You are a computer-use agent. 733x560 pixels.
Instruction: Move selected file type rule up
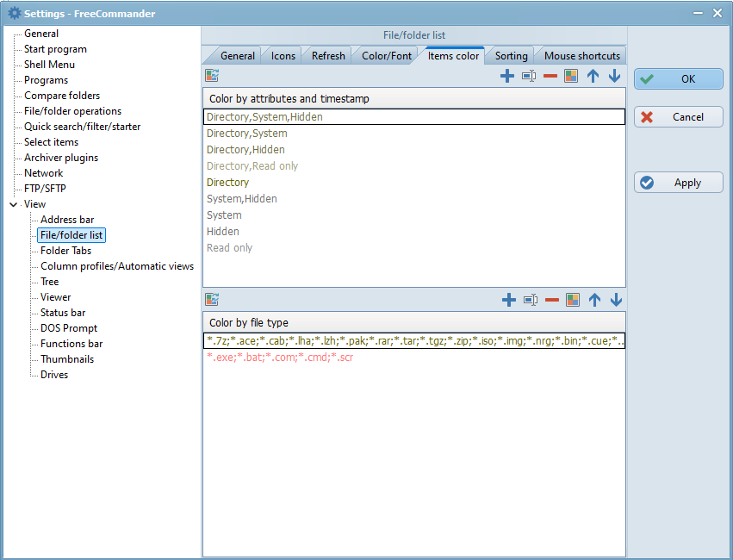click(594, 300)
